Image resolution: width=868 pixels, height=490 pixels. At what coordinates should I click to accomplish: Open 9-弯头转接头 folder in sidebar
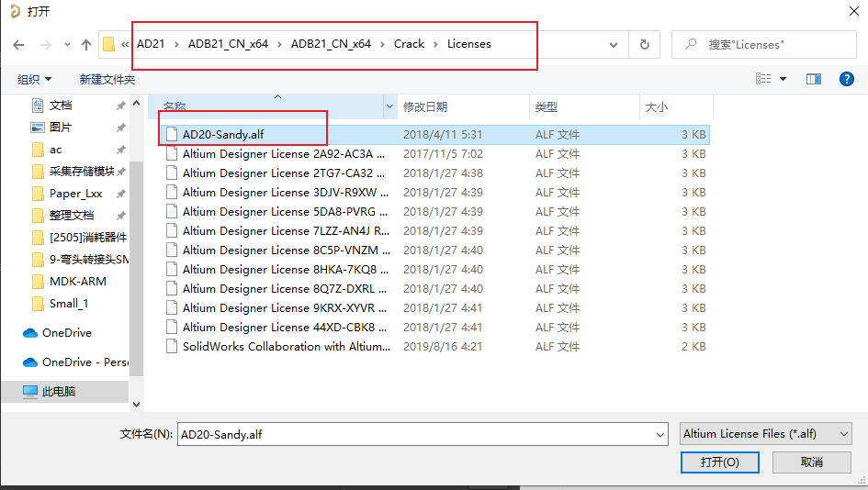coord(88,260)
